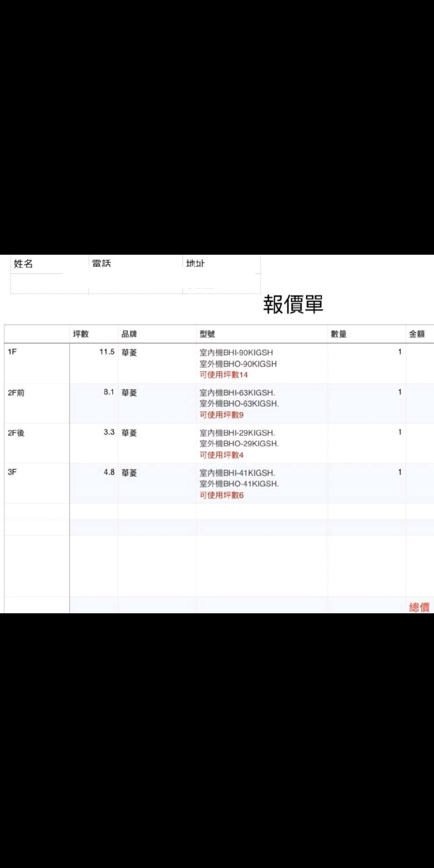The image size is (434, 868).
Task: Select 華菱 brand cell in 2F後 row
Action: coord(129,433)
